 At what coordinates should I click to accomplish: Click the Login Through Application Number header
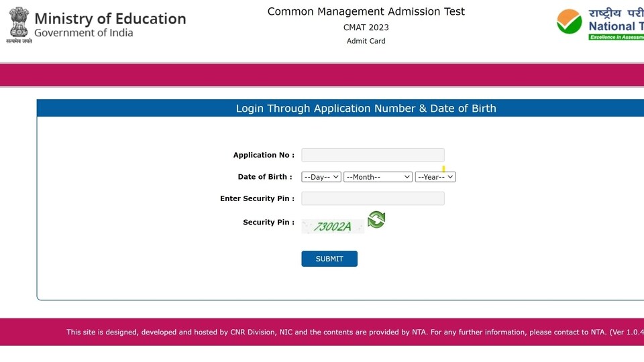[366, 109]
